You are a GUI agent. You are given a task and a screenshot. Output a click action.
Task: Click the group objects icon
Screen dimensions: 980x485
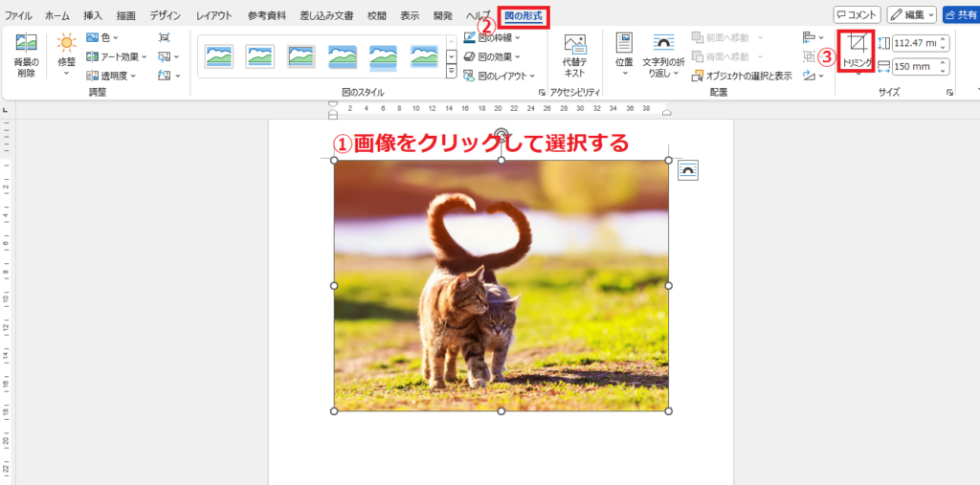810,56
